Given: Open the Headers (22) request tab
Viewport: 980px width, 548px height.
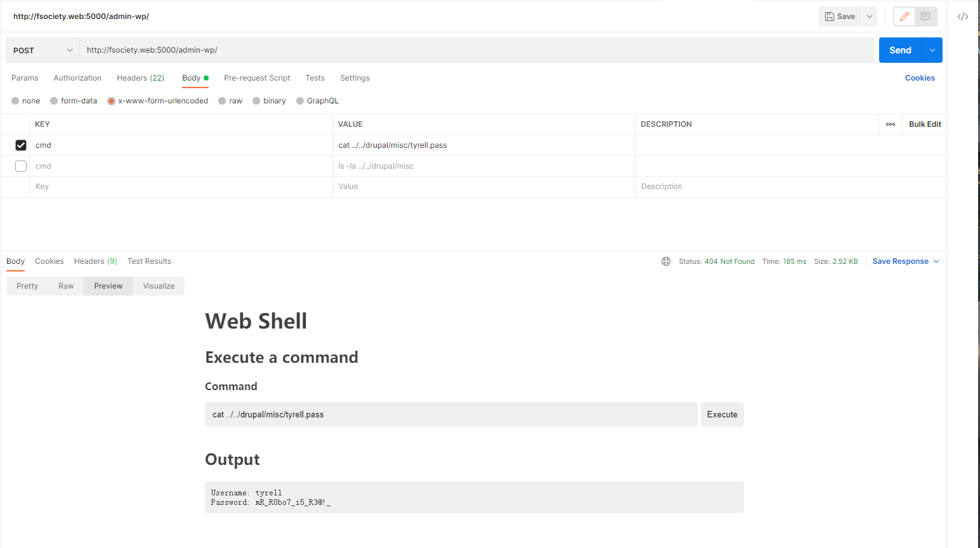Looking at the screenshot, I should pyautogui.click(x=140, y=78).
